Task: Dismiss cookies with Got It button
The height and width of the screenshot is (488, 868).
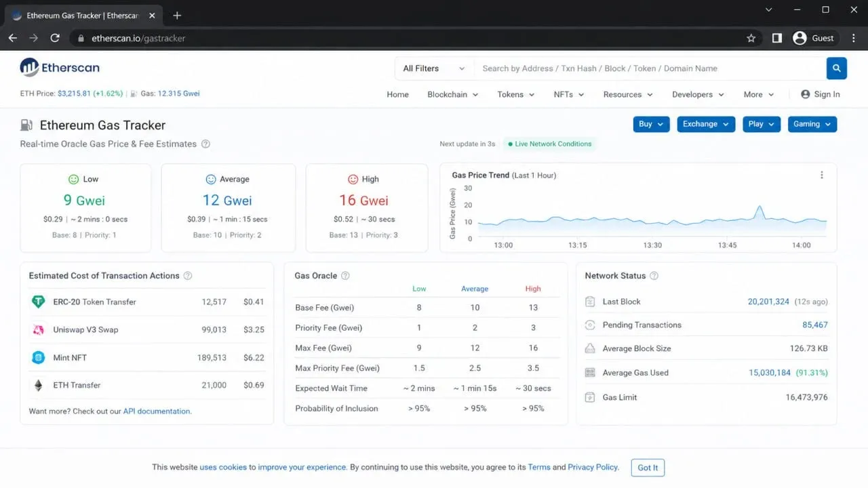Action: click(648, 468)
